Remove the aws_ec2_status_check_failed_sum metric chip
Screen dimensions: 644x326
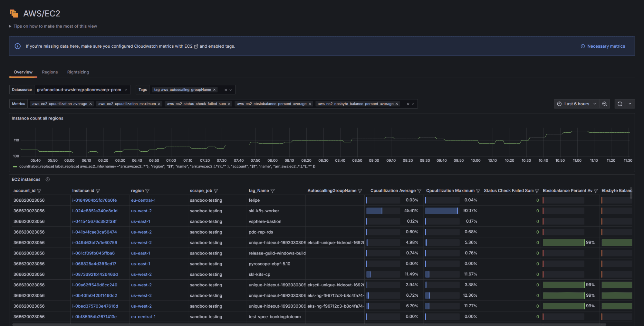click(x=229, y=104)
